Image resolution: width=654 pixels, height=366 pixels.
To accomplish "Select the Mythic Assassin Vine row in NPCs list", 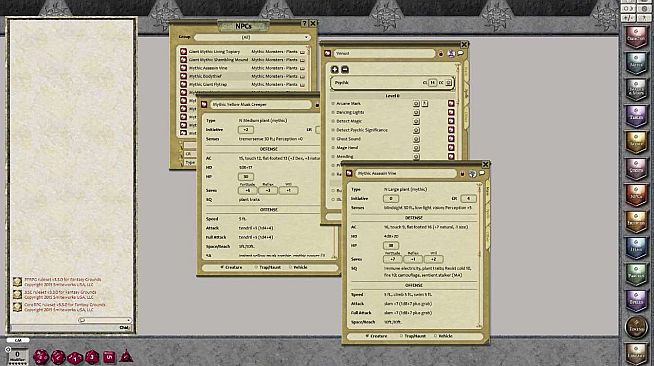I will tap(244, 68).
